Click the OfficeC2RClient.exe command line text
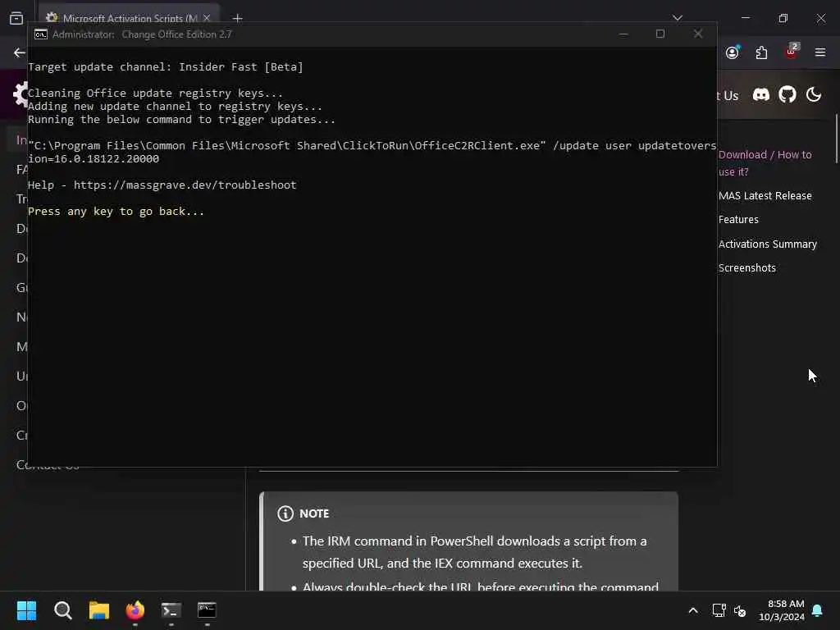 click(372, 152)
